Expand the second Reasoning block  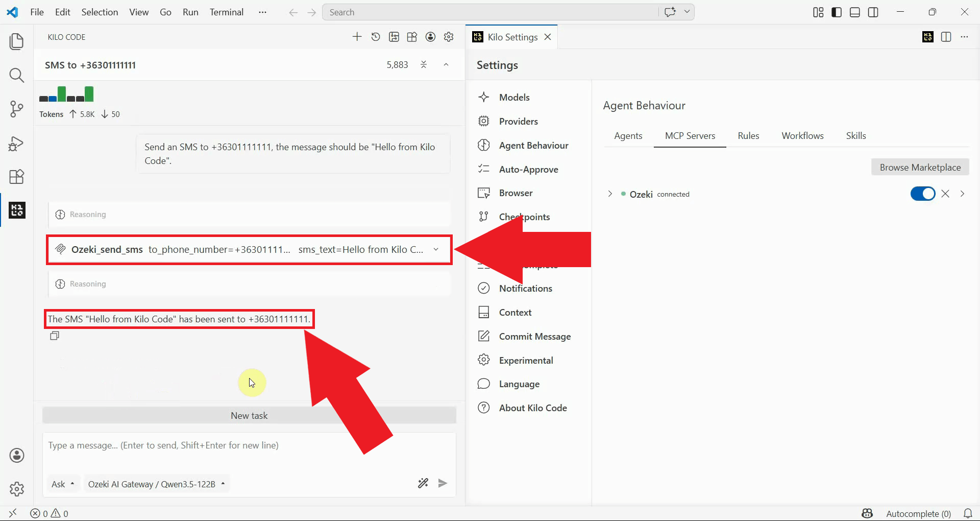(249, 283)
